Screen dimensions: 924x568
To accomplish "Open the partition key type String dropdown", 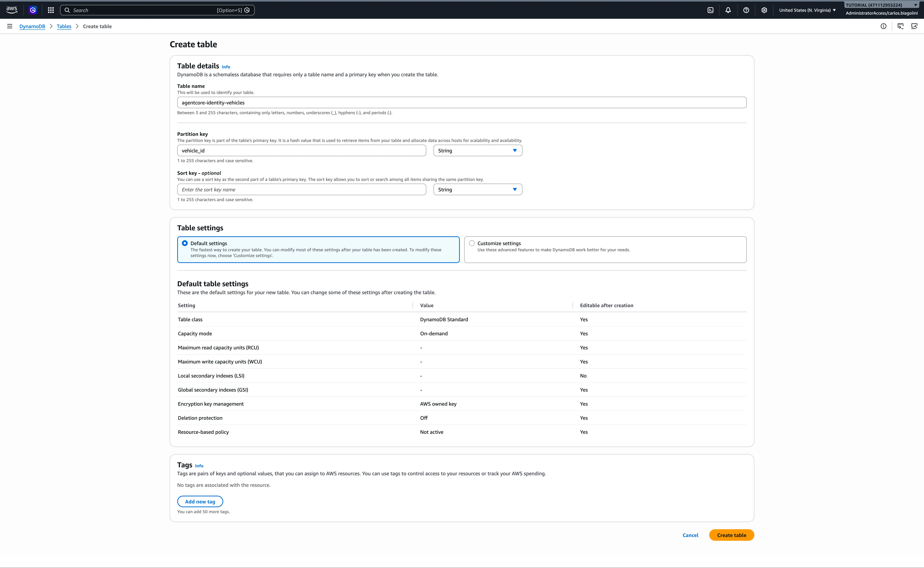I will (x=478, y=151).
